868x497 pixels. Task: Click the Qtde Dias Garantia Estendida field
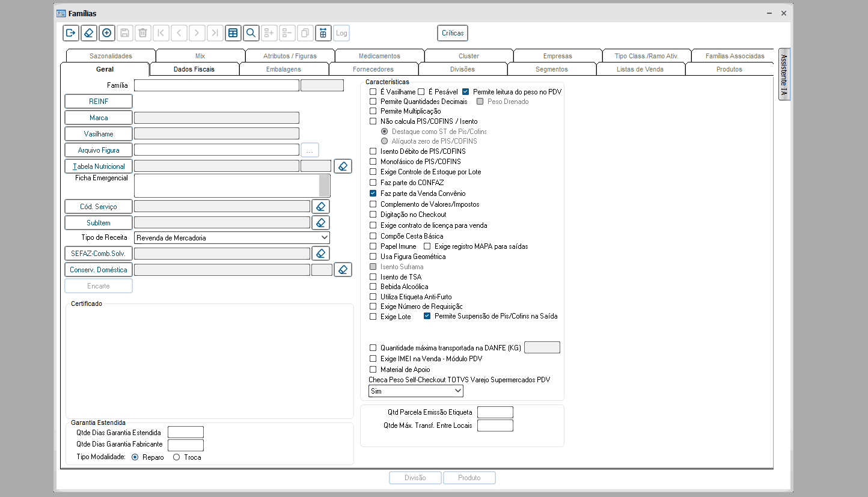pyautogui.click(x=186, y=432)
